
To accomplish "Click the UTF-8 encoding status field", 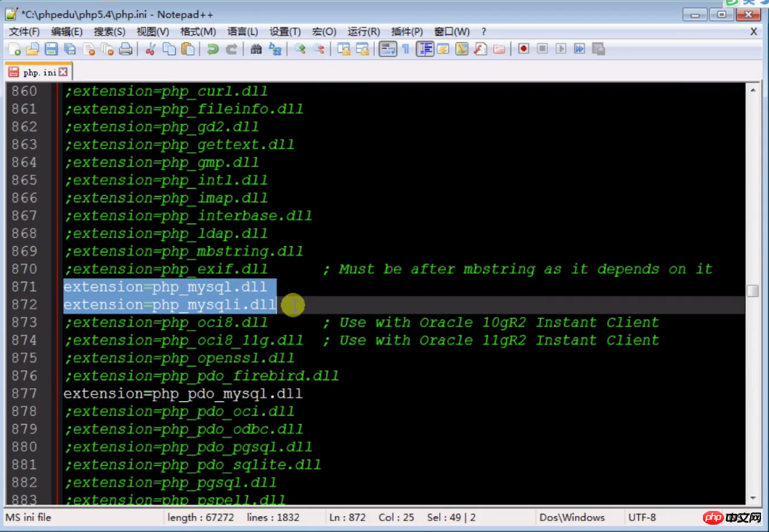I will (x=642, y=517).
